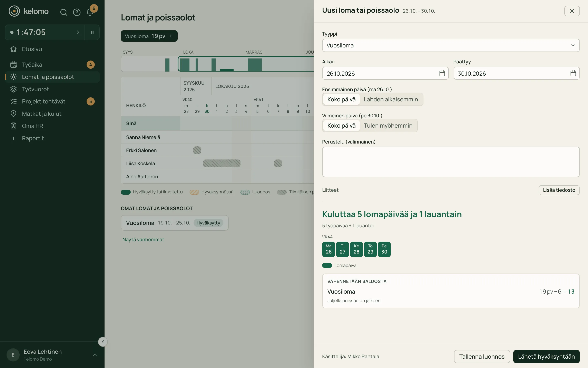
Task: Click Lähetä hyväksyntään button
Action: [x=546, y=357]
